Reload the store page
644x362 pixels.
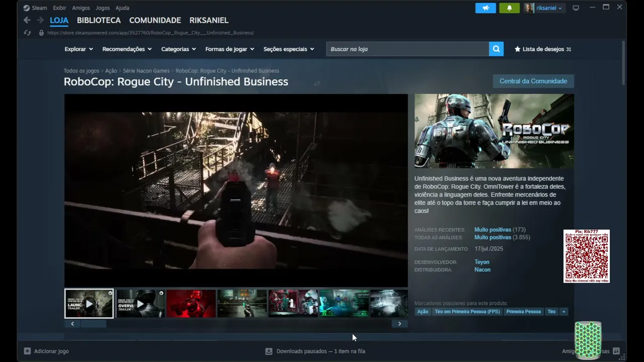pyautogui.click(x=28, y=33)
